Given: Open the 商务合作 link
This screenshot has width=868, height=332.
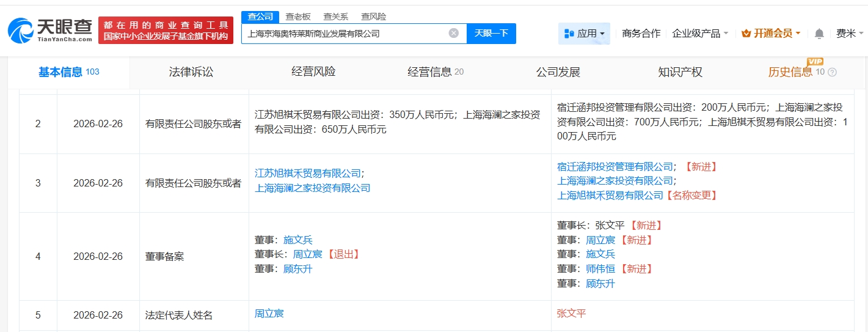Looking at the screenshot, I should tap(641, 34).
